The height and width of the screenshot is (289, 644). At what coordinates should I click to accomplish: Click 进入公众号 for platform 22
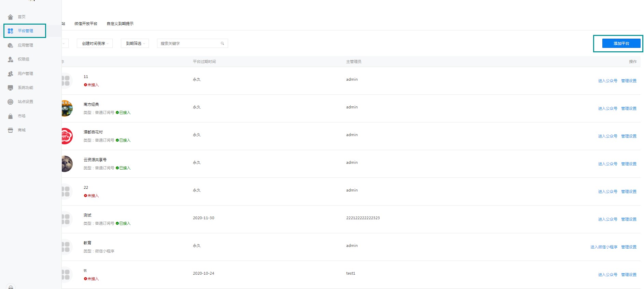click(x=607, y=192)
